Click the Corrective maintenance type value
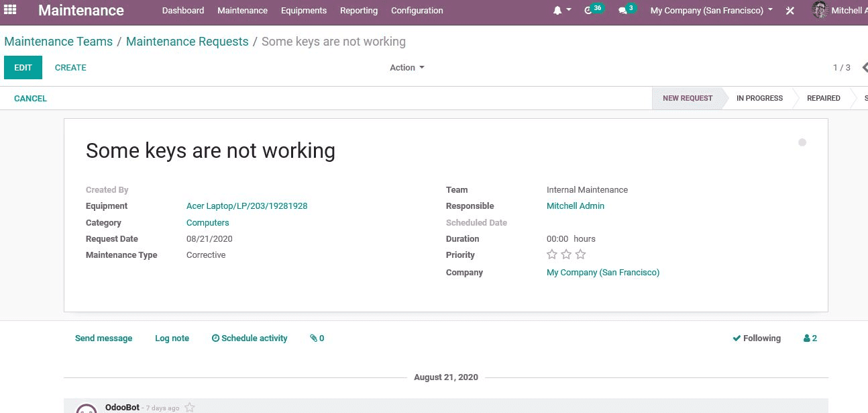The height and width of the screenshot is (413, 868). point(206,255)
